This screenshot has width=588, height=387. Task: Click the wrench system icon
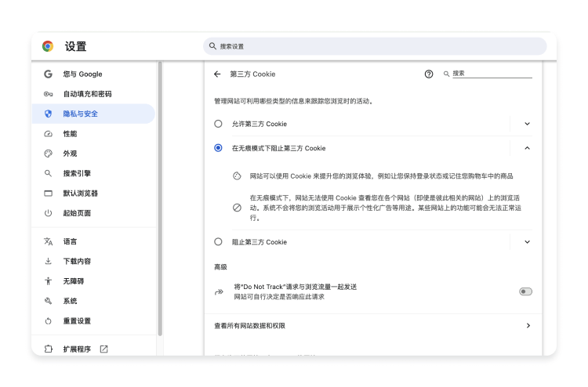(48, 301)
